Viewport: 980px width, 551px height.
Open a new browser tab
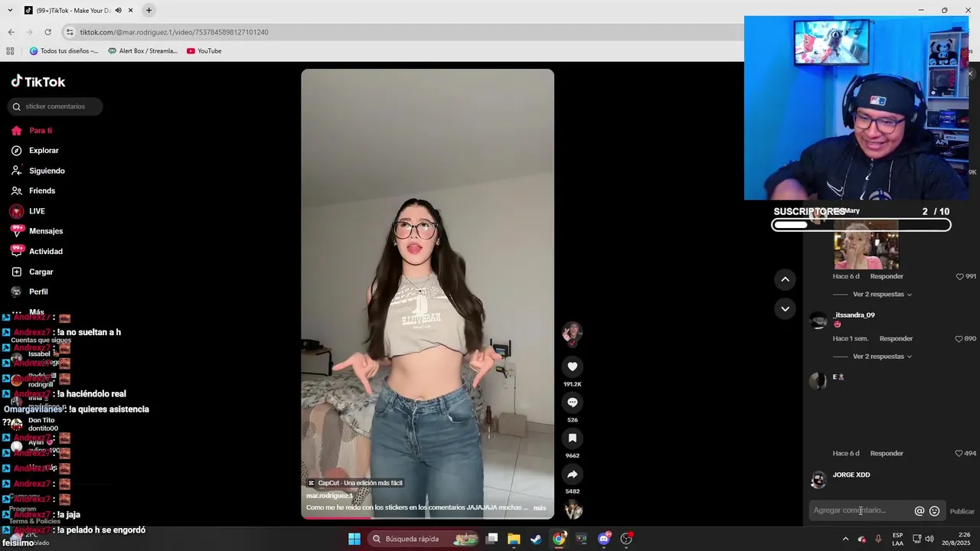tap(149, 10)
